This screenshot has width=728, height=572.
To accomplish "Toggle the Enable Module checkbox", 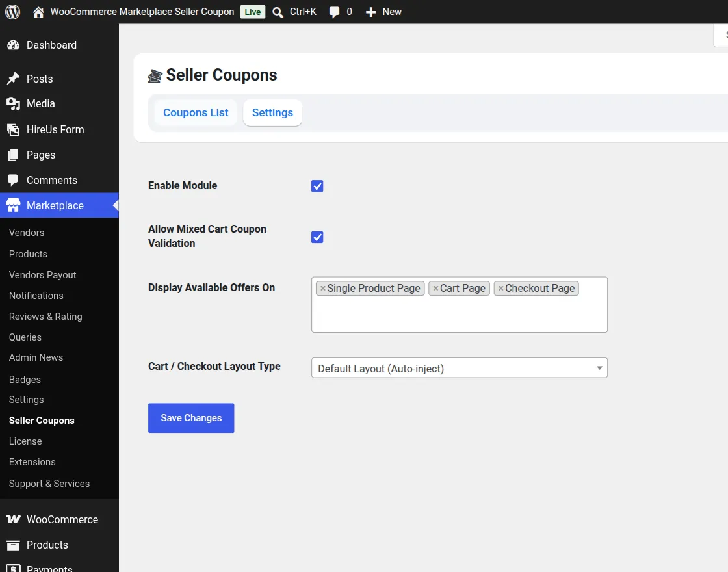I will click(317, 186).
